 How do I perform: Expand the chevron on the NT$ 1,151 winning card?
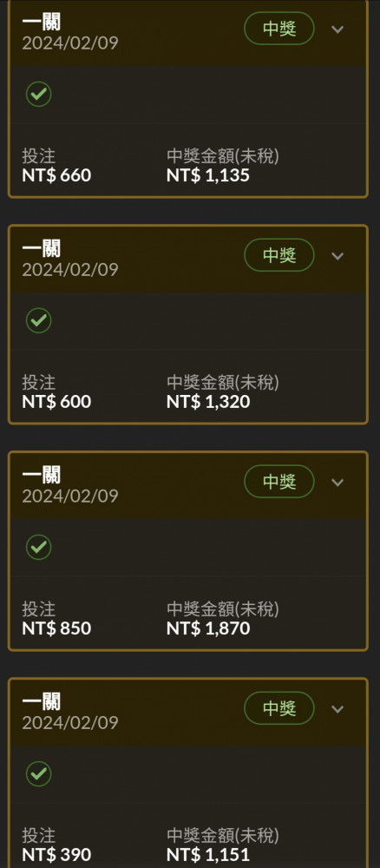pos(338,709)
